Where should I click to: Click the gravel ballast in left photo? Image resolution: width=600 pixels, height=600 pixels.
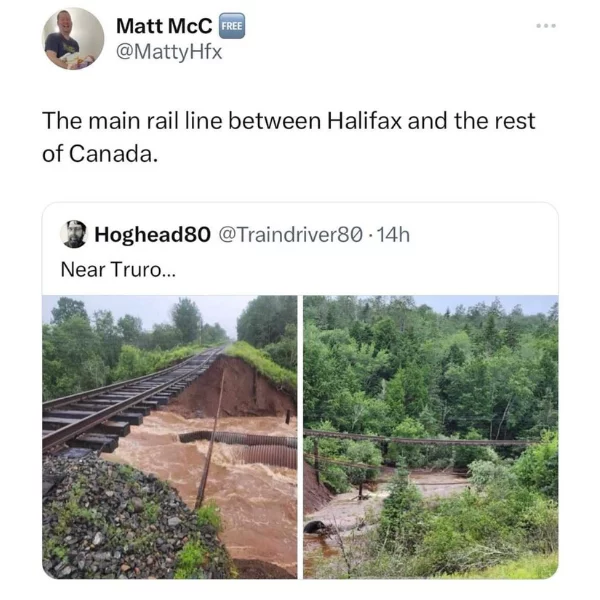pos(110,520)
